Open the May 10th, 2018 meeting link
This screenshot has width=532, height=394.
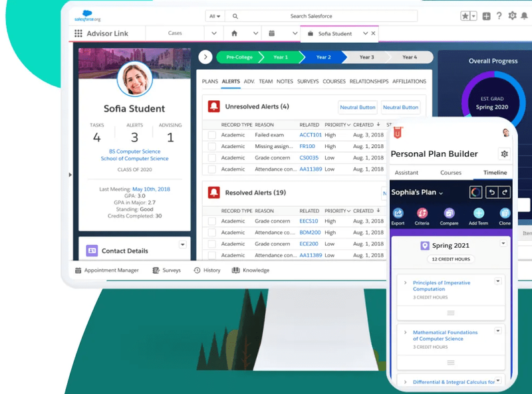click(x=152, y=189)
